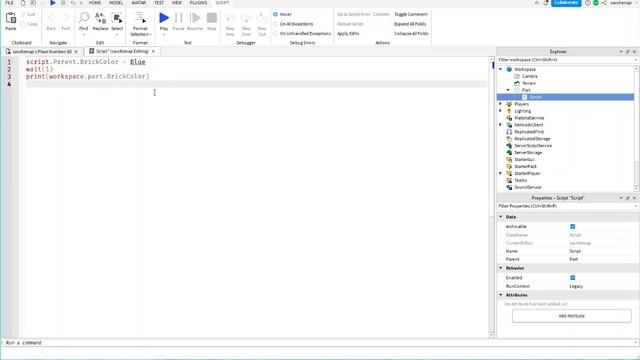640x360 pixels.
Task: Collapse the Data properties section
Action: pyautogui.click(x=501, y=217)
